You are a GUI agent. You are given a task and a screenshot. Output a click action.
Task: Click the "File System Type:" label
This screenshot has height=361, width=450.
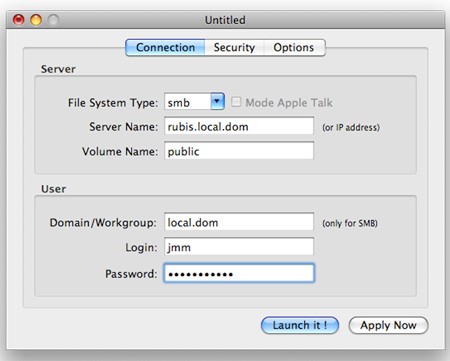(x=113, y=103)
